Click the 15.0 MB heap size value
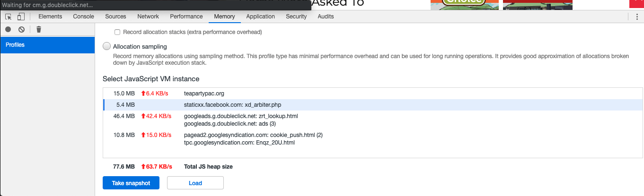 [x=124, y=94]
